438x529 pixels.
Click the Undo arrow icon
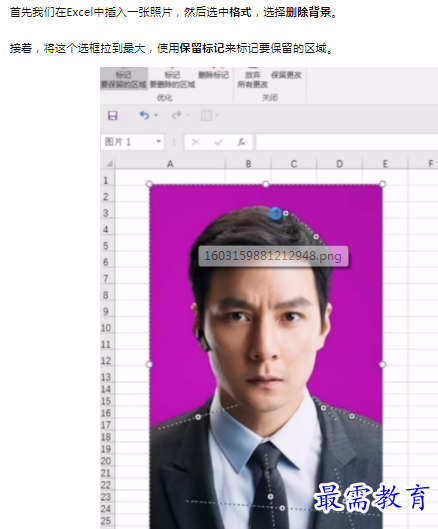click(144, 115)
